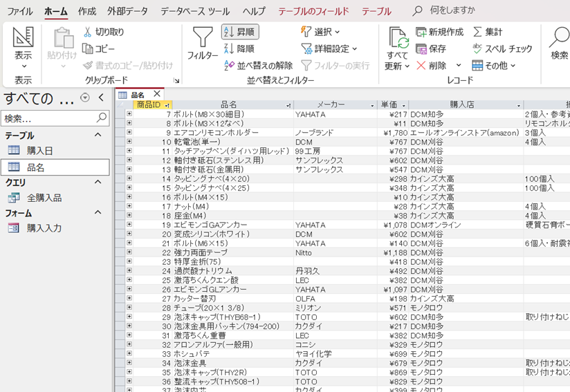Viewport: 570px width, 392px height.
Task: Open the 外部データ ribbon tab
Action: point(127,11)
